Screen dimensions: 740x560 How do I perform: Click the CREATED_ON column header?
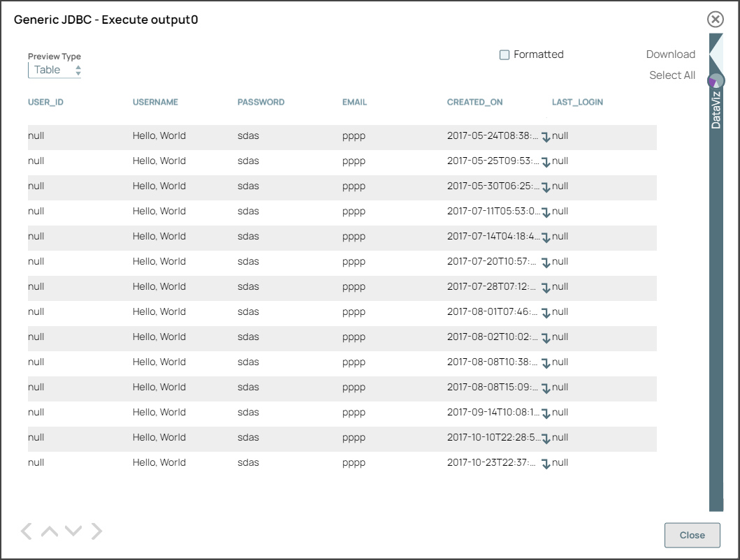(474, 102)
